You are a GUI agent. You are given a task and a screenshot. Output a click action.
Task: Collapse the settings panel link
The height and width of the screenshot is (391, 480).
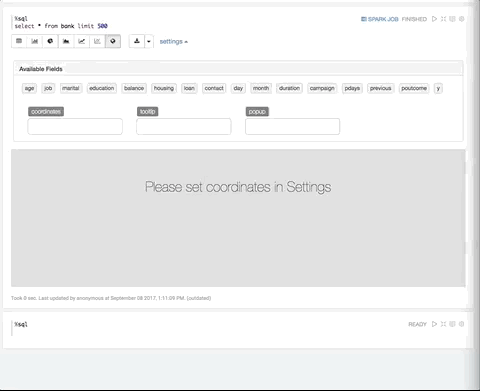pyautogui.click(x=174, y=42)
